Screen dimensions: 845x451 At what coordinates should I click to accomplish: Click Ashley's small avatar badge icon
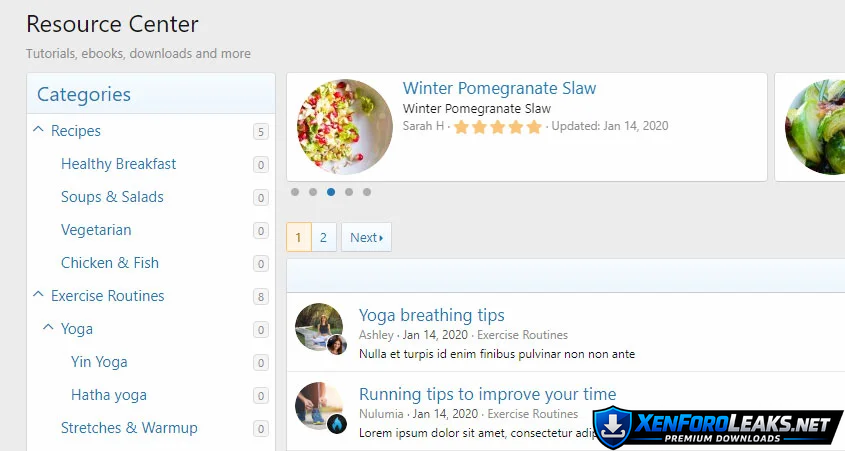coord(337,345)
